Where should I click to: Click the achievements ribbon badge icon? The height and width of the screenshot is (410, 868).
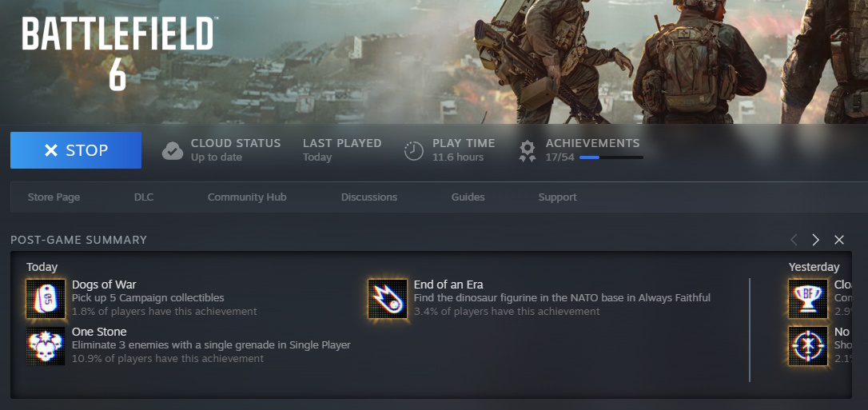tap(527, 150)
